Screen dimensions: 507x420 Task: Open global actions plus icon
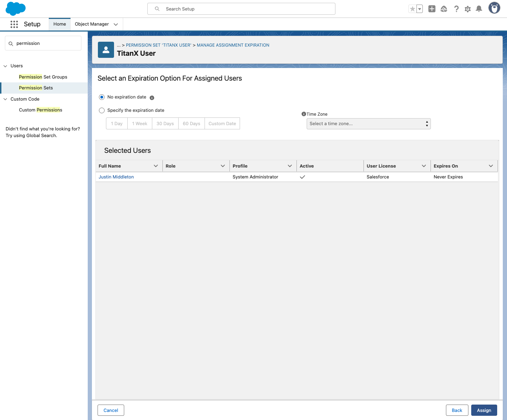[432, 9]
